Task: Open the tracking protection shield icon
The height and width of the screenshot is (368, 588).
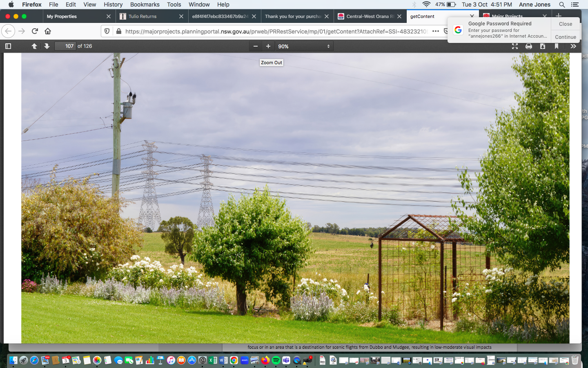Action: [x=107, y=31]
